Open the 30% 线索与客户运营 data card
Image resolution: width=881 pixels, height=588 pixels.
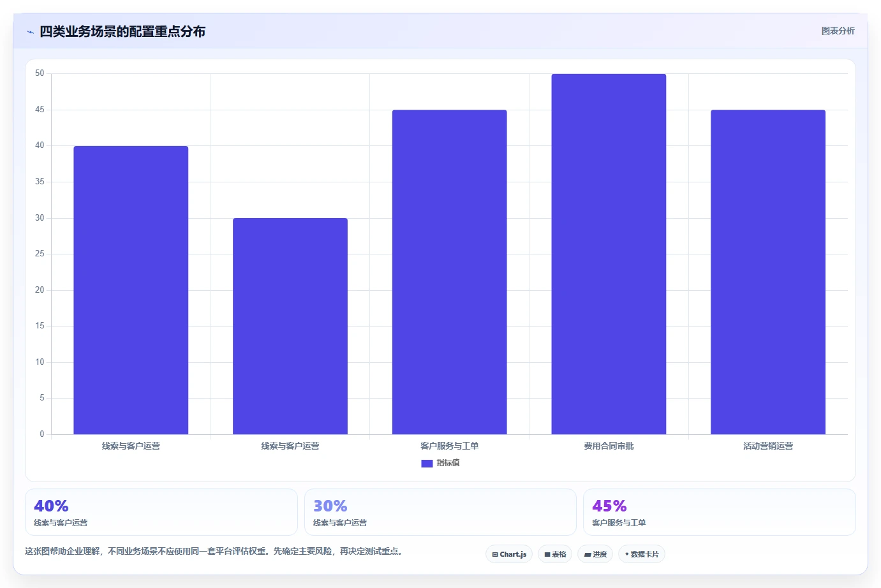click(x=440, y=512)
